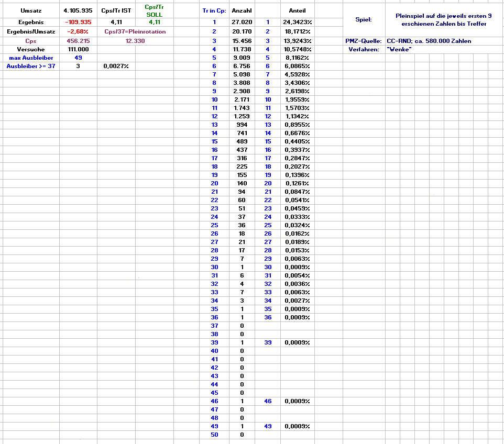Select the 'Ergebnis/Umsatz' label cell
The width and height of the screenshot is (504, 444).
tap(31, 31)
